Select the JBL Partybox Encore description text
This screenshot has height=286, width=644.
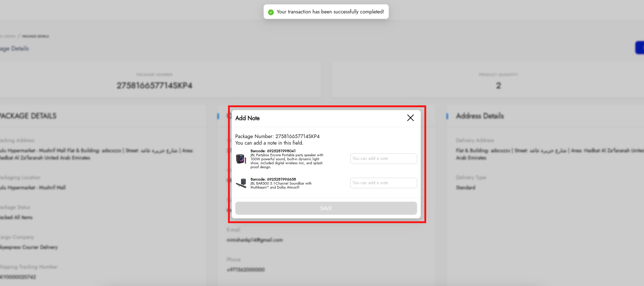point(287,161)
